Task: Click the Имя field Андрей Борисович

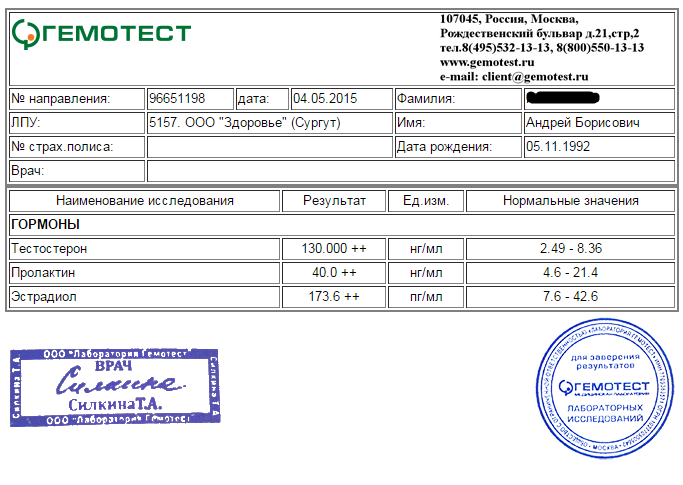Action: point(598,123)
